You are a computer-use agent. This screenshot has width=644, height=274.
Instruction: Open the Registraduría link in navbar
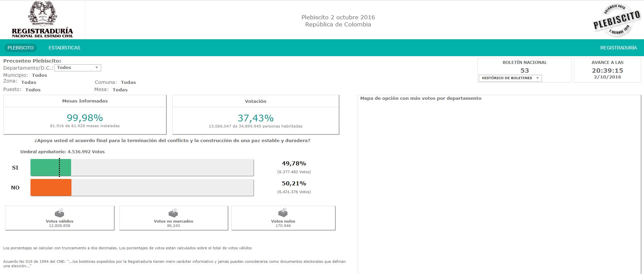tap(618, 48)
